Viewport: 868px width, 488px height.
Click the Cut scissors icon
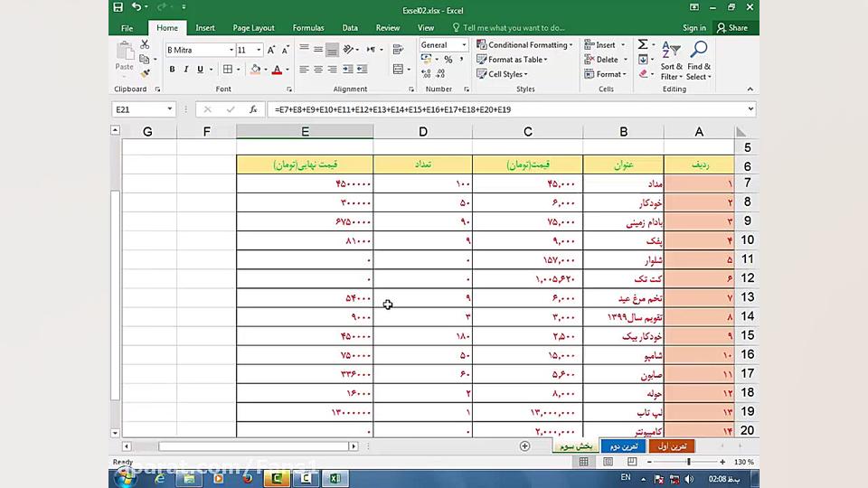tap(145, 44)
